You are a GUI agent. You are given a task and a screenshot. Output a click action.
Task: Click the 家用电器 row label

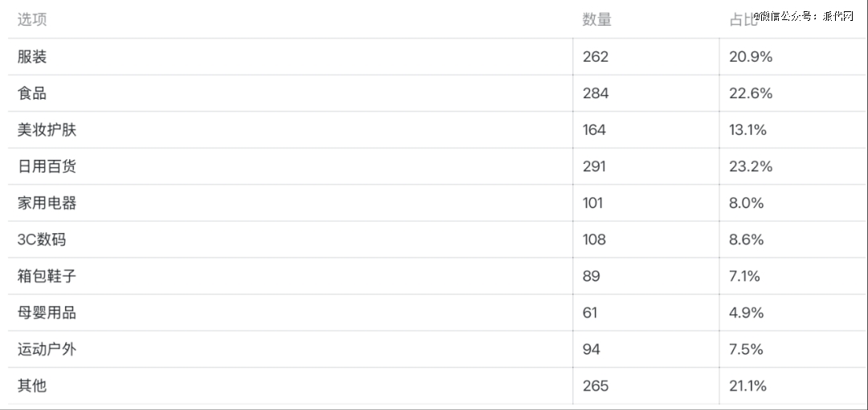click(x=47, y=203)
